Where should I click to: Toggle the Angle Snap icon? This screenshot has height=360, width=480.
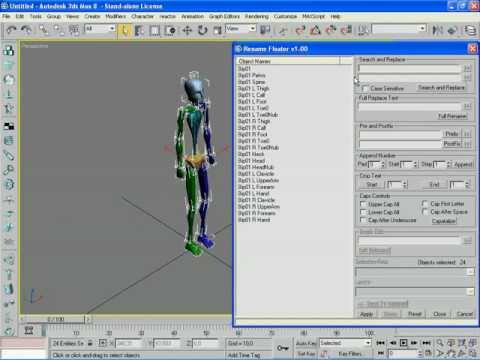315,30
